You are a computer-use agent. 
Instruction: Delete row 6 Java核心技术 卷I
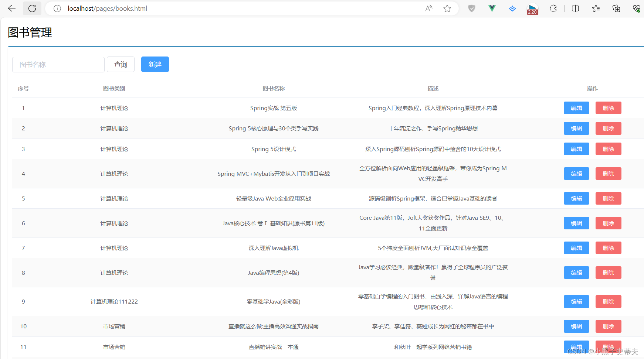click(608, 223)
